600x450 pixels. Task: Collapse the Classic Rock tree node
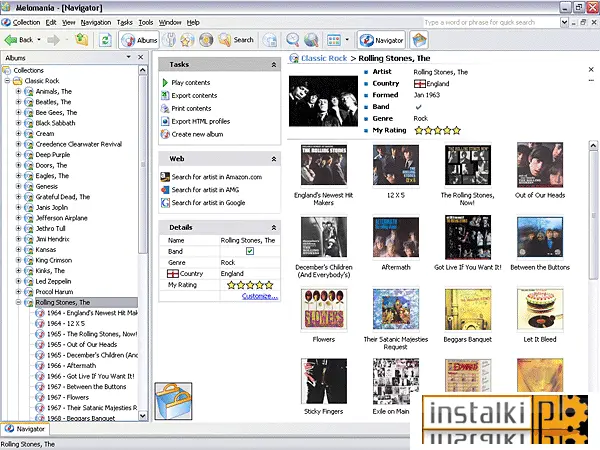[x=7, y=81]
